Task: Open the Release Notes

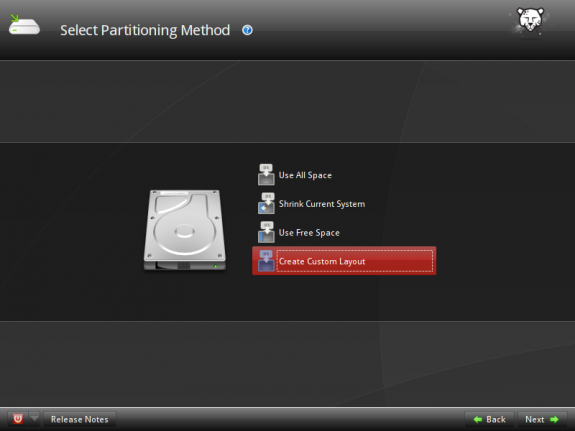Action: pyautogui.click(x=80, y=419)
